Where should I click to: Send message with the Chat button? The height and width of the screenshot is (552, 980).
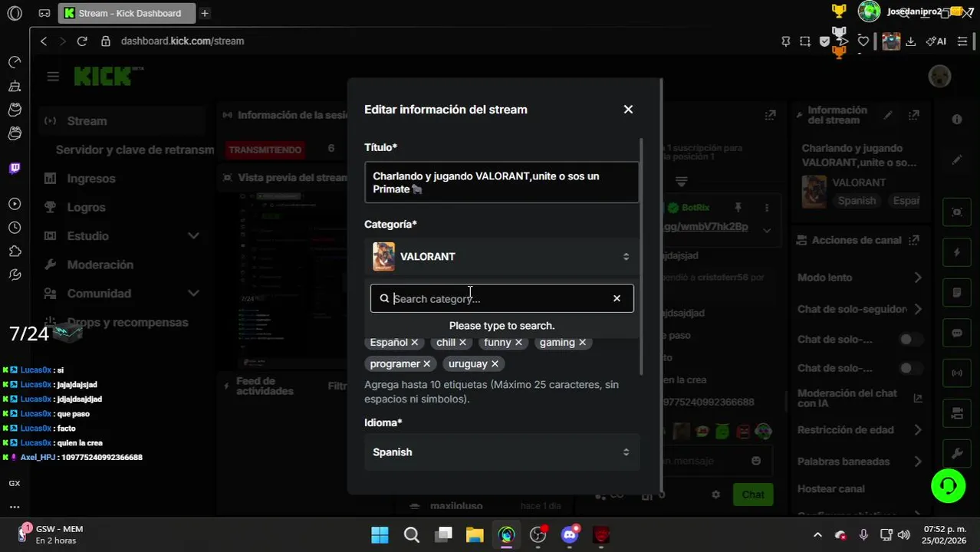[752, 495]
